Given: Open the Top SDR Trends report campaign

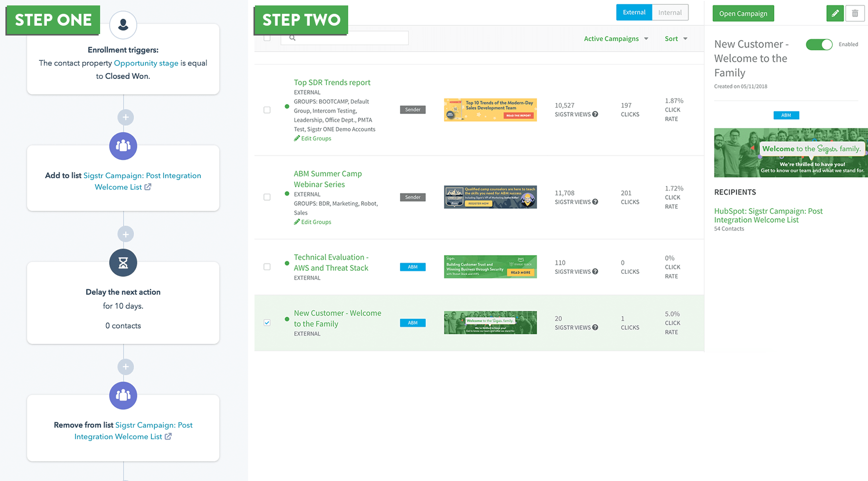Looking at the screenshot, I should 332,82.
